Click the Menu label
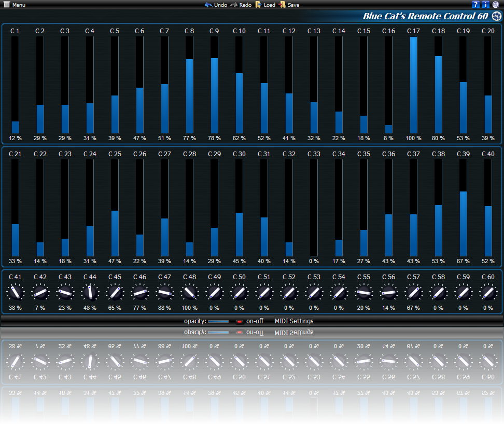504x425 pixels. coord(19,5)
